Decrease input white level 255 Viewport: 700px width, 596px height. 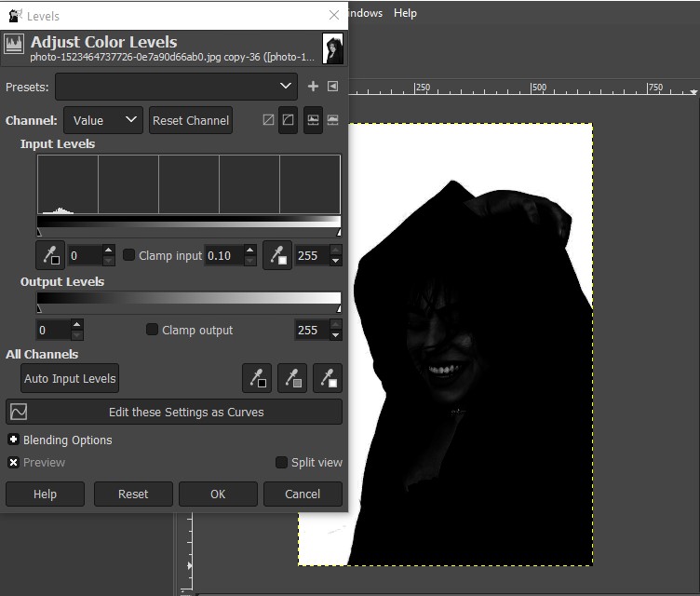click(336, 261)
